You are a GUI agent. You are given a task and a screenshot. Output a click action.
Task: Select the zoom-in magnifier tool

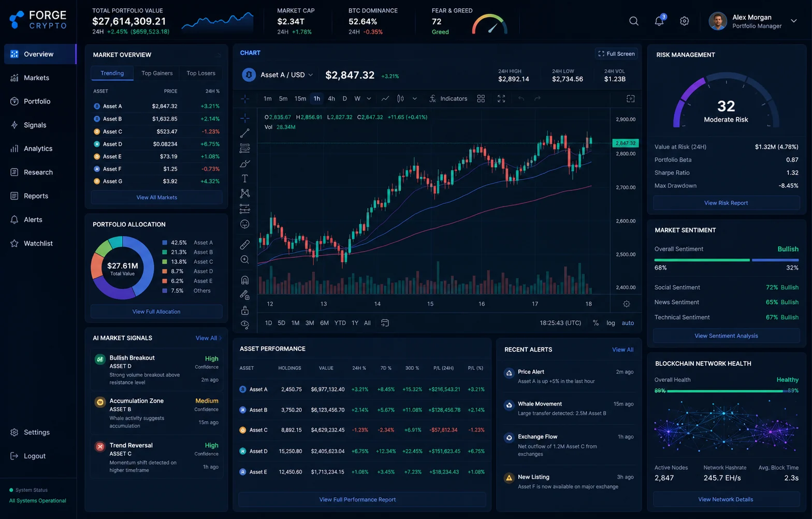point(245,260)
